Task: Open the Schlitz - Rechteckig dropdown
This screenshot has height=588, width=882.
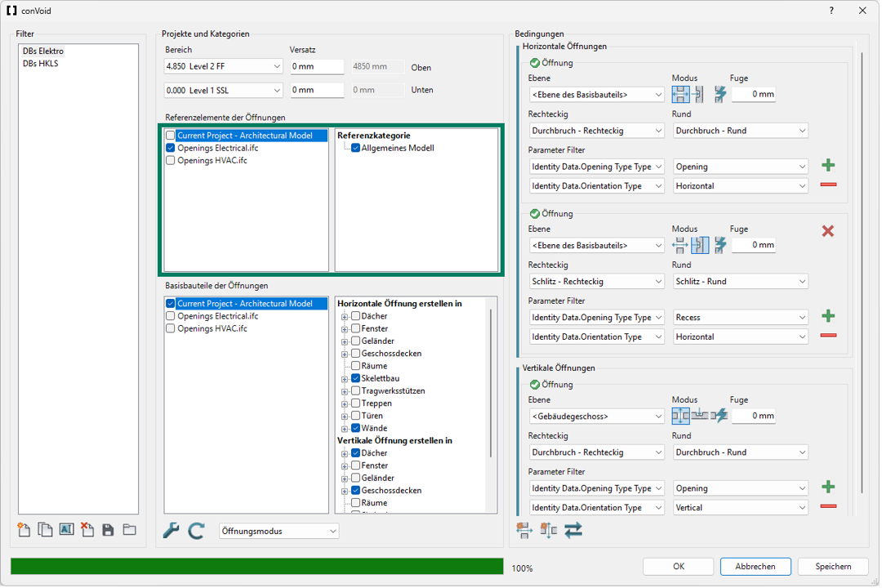Action: tap(596, 281)
